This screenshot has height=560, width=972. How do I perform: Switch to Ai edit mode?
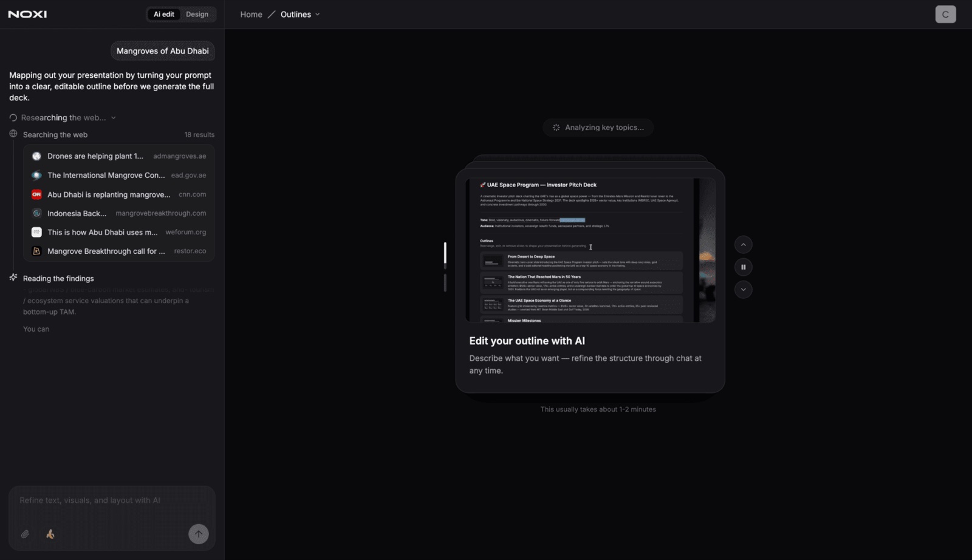coord(164,14)
